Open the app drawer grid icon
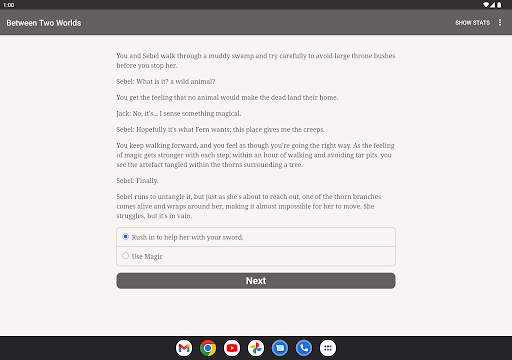The image size is (512, 360). pos(328,348)
